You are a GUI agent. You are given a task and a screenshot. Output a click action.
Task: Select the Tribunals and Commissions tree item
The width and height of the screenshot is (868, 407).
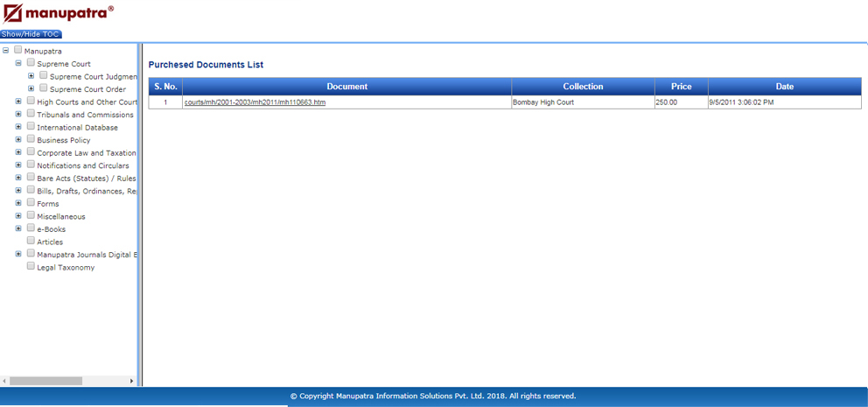point(85,115)
